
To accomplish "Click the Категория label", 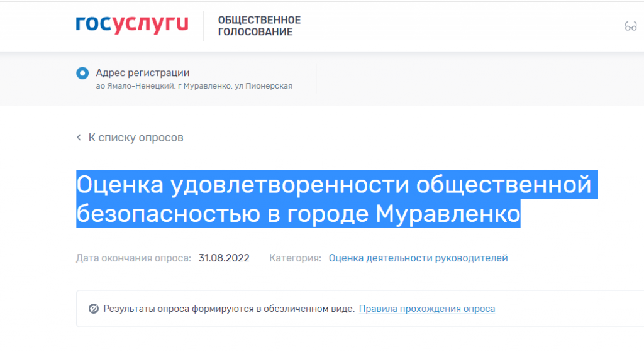I will [x=295, y=258].
